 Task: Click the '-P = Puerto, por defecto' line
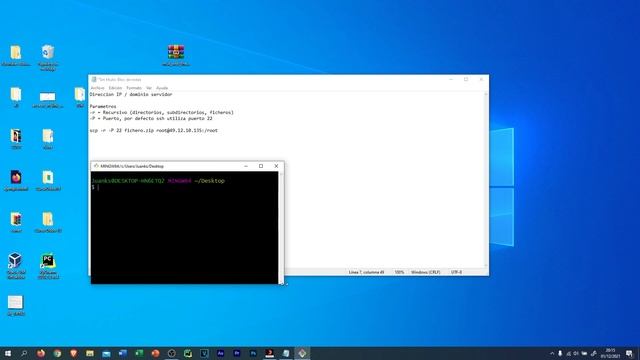pyautogui.click(x=151, y=119)
